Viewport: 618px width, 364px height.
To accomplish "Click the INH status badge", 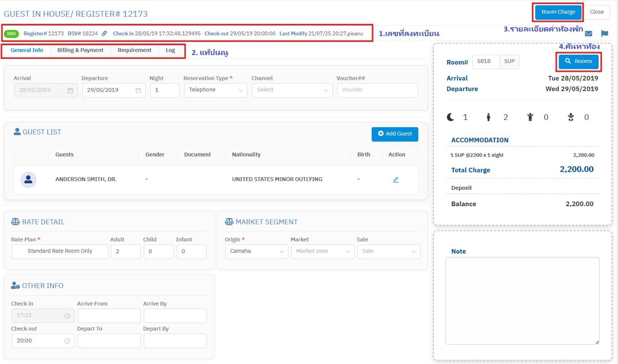I will click(11, 34).
